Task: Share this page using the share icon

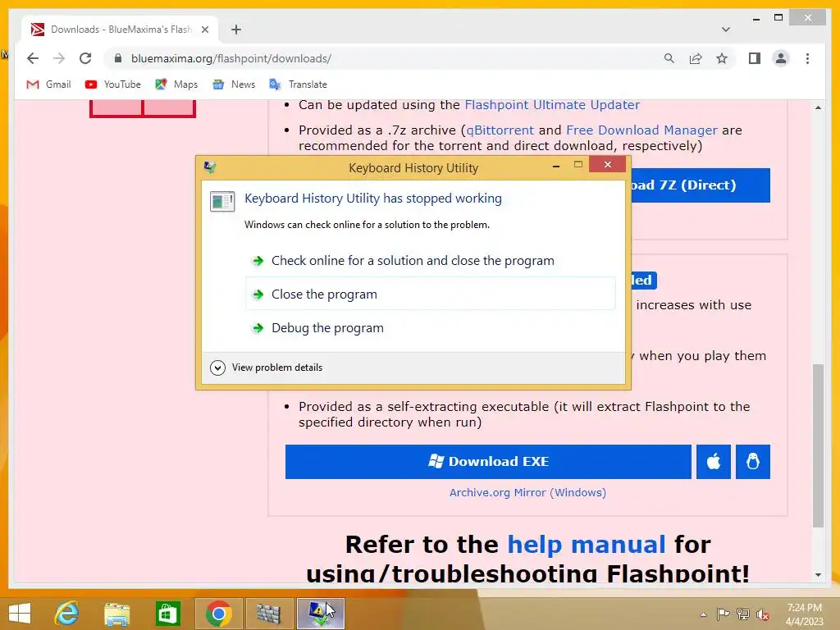Action: point(696,58)
